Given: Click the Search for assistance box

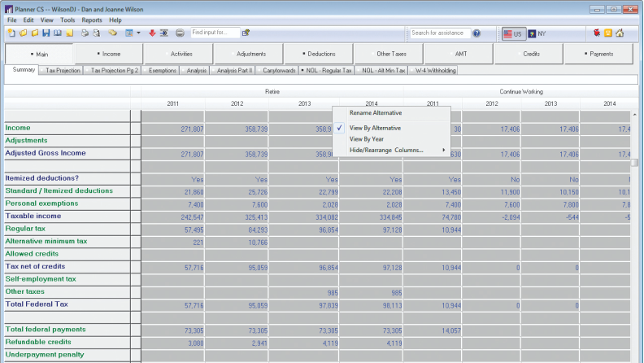Looking at the screenshot, I should coord(440,33).
